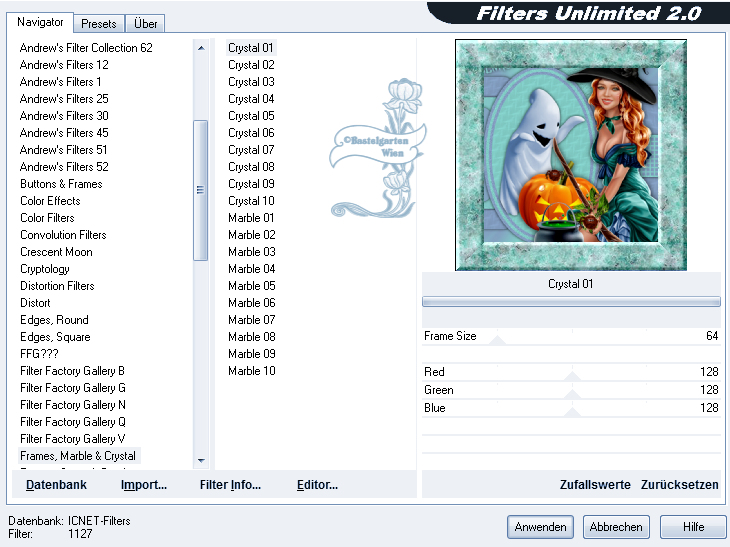730x547 pixels.
Task: Pick the Marble 10 filter
Action: (252, 371)
